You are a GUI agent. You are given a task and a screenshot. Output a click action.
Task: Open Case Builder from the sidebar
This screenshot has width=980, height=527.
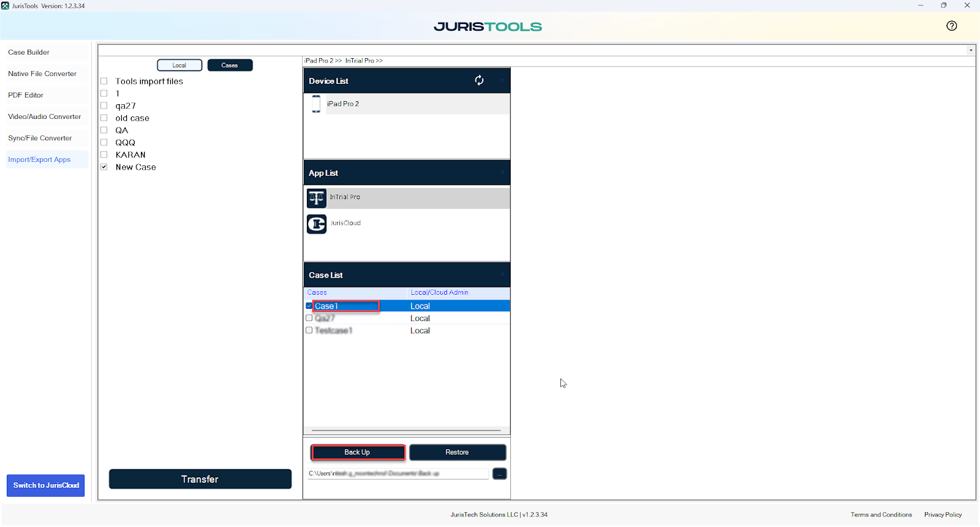(x=29, y=53)
